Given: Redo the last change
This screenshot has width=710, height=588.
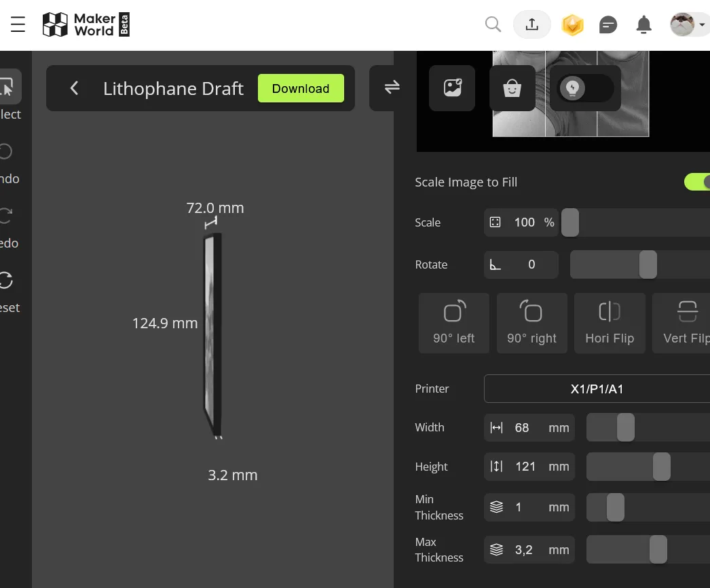Looking at the screenshot, I should [x=5, y=215].
